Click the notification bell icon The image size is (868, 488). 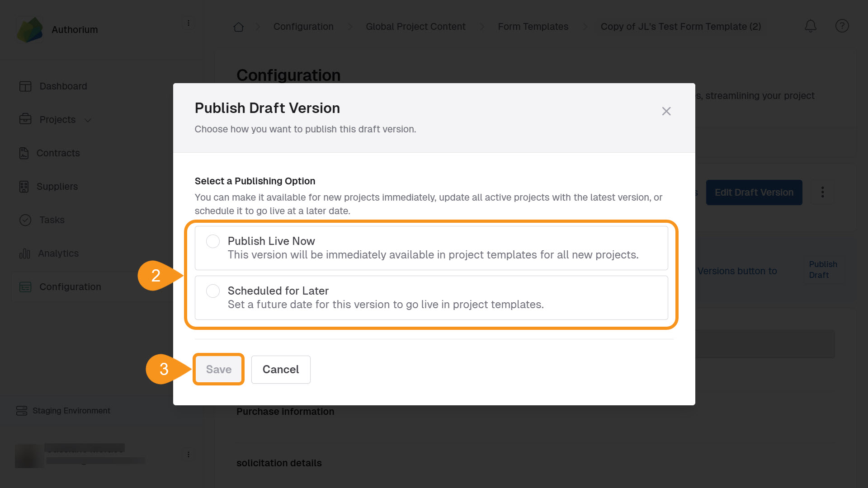811,26
